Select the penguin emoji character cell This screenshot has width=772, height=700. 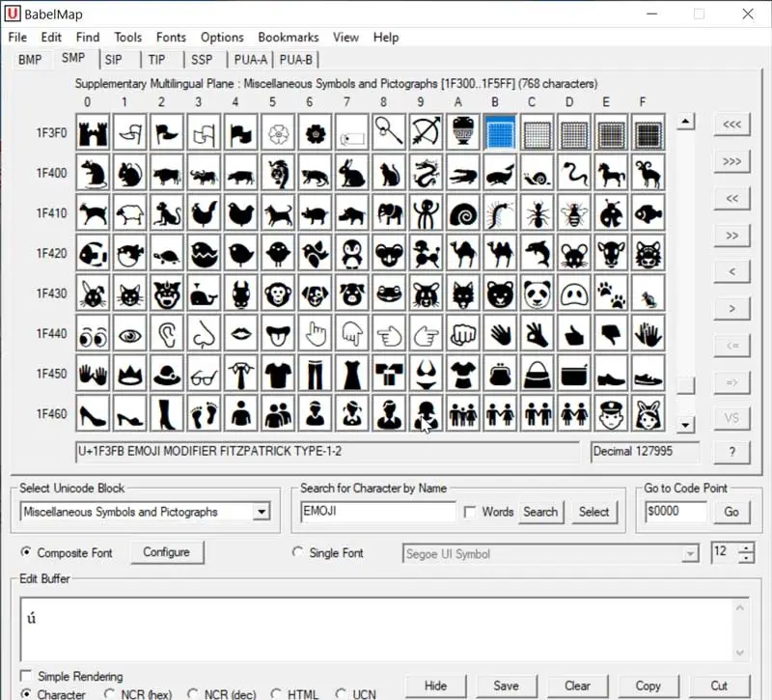[x=351, y=253]
